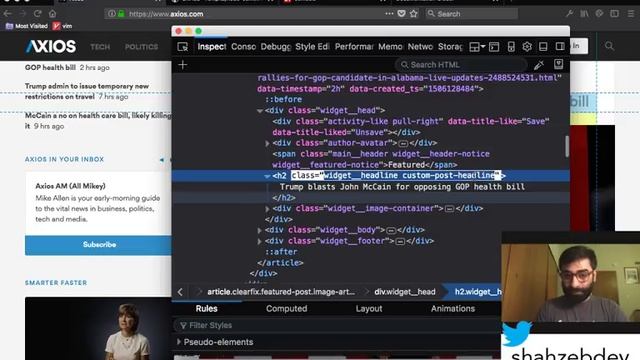Collapse the h2 widget__headline node
The height and width of the screenshot is (360, 640).
coord(267,176)
